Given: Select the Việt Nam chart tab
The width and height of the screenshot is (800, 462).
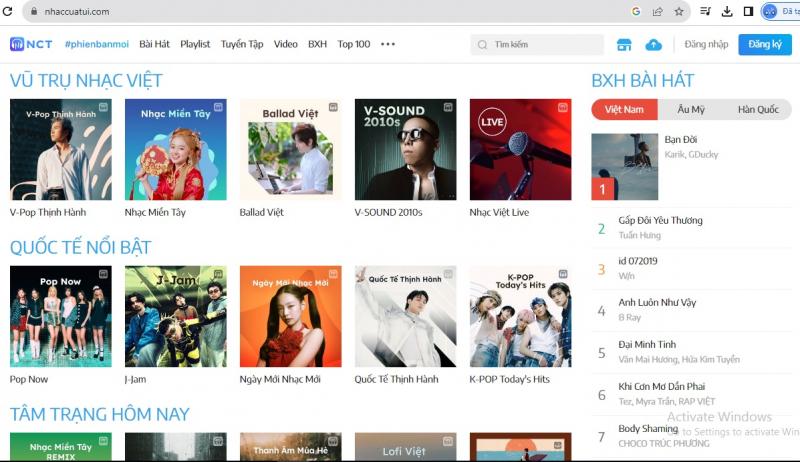Looking at the screenshot, I should pos(624,110).
